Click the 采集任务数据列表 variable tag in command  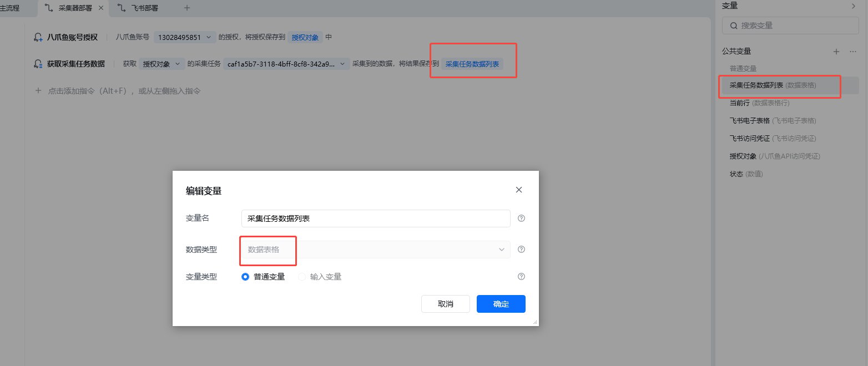(472, 64)
